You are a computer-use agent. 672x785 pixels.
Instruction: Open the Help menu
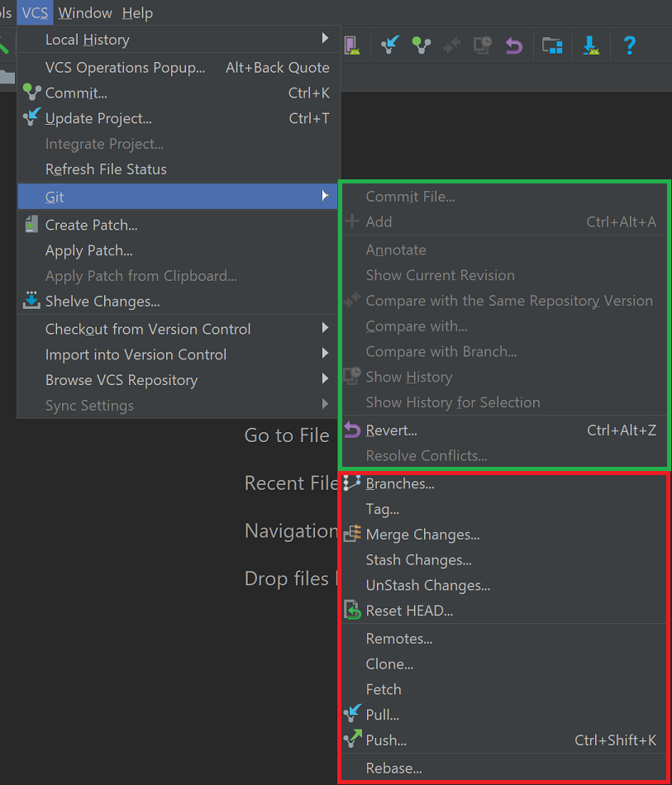(x=137, y=12)
